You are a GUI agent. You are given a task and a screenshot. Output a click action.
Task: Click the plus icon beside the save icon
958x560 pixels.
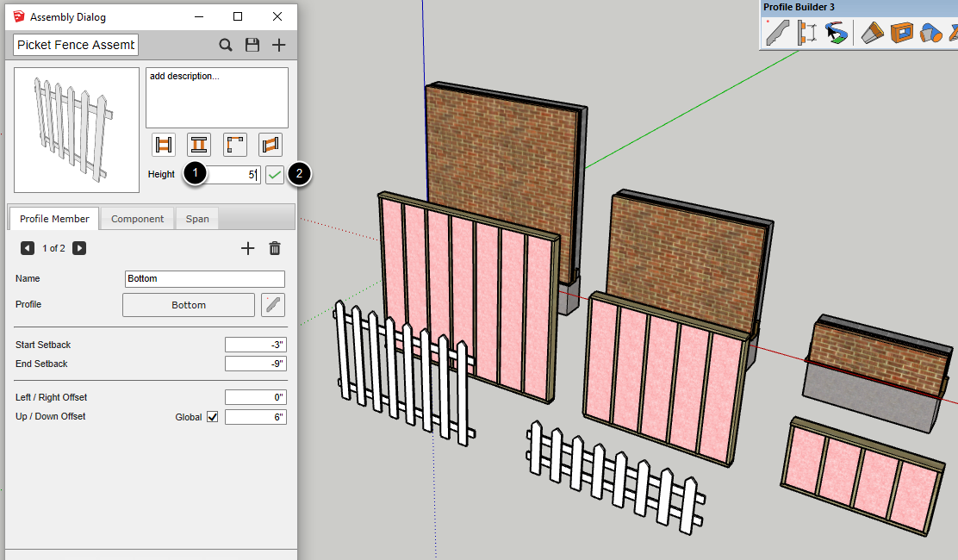coord(278,45)
